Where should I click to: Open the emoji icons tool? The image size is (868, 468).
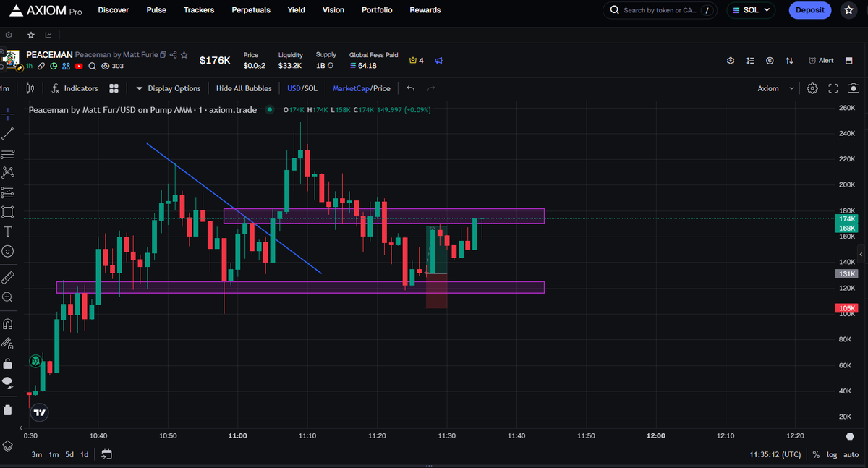click(x=8, y=251)
